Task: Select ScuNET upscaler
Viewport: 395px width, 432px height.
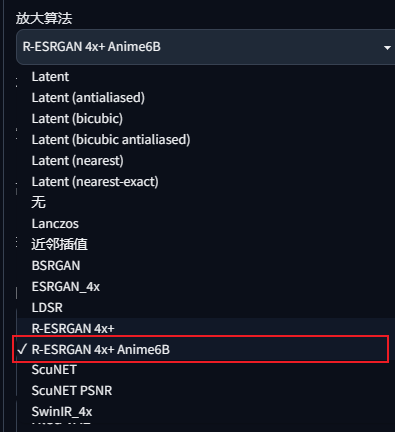Action: (206, 370)
